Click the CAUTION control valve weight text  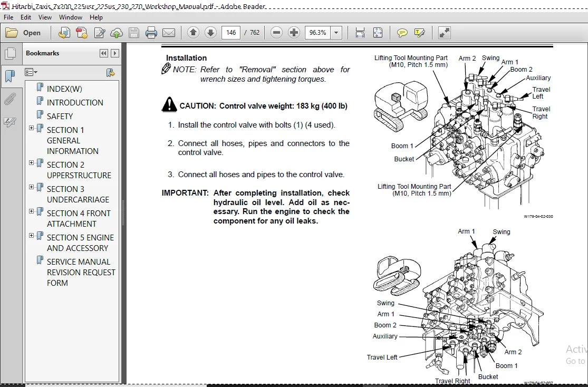[263, 106]
